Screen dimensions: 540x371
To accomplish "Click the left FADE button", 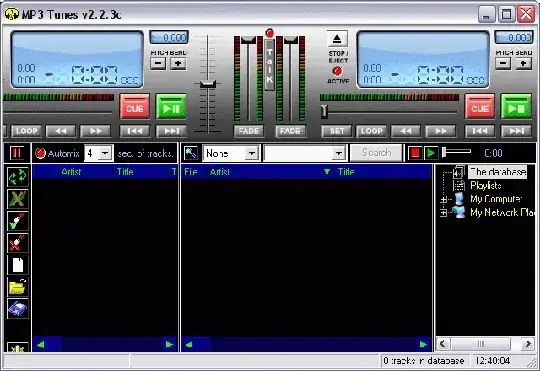I will coord(249,131).
